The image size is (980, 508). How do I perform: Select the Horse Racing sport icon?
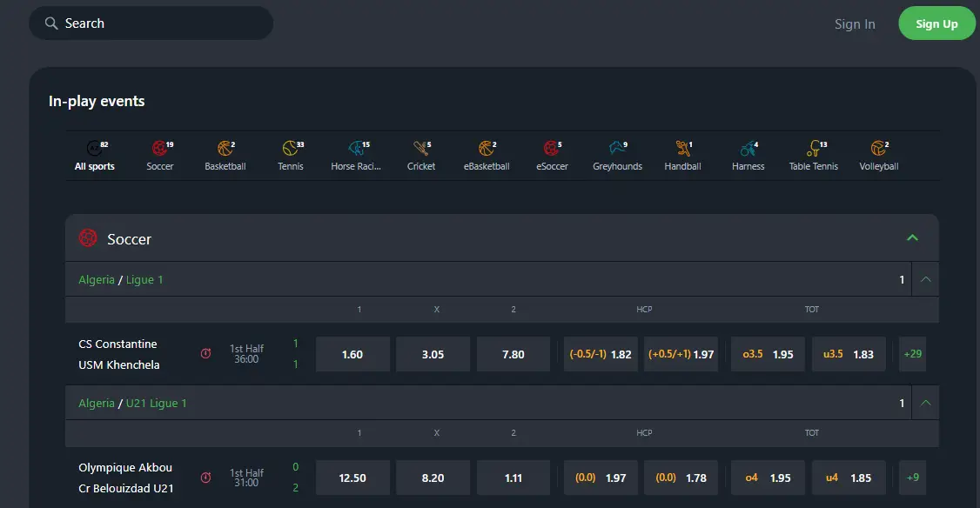tap(356, 149)
